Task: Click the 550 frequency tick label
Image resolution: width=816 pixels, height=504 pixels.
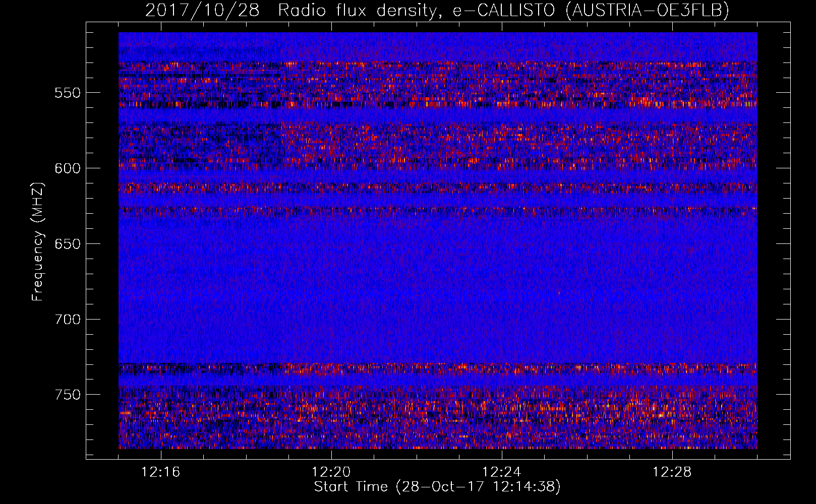Action: point(68,93)
